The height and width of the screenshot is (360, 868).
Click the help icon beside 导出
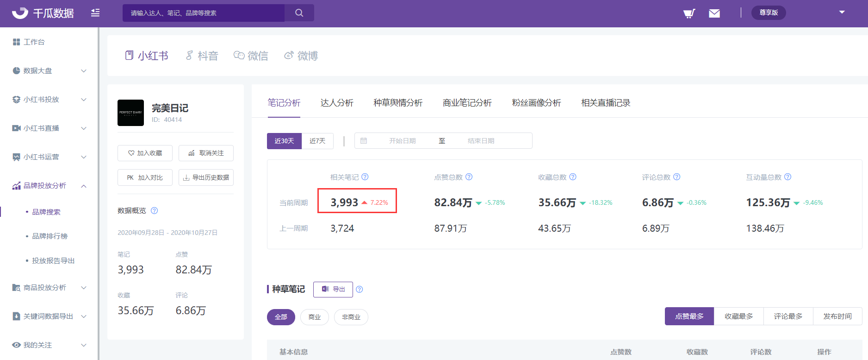click(360, 290)
